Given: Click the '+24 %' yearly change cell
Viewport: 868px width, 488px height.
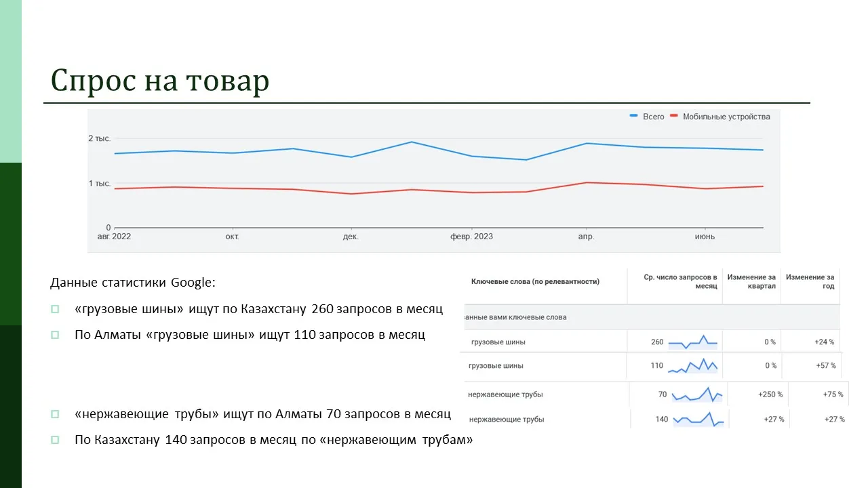Looking at the screenshot, I should click(825, 342).
